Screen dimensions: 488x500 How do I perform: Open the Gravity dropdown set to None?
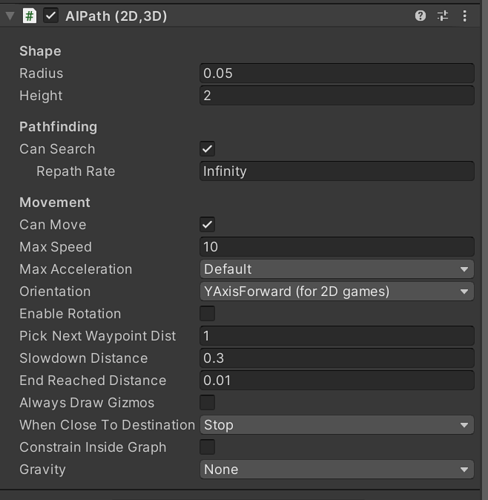pyautogui.click(x=337, y=469)
